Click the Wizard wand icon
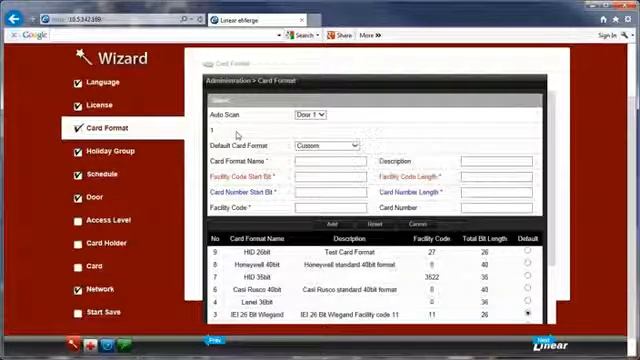 pyautogui.click(x=84, y=57)
